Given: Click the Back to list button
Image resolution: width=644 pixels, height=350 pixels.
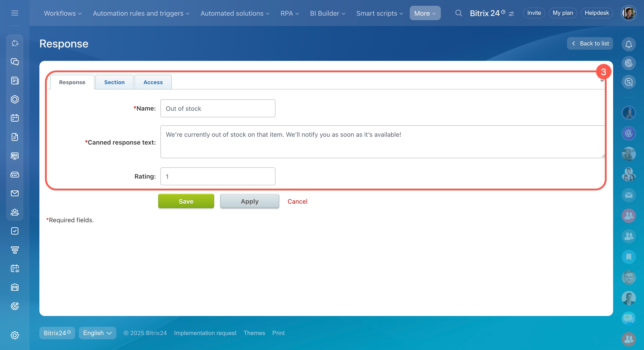Looking at the screenshot, I should [x=590, y=43].
